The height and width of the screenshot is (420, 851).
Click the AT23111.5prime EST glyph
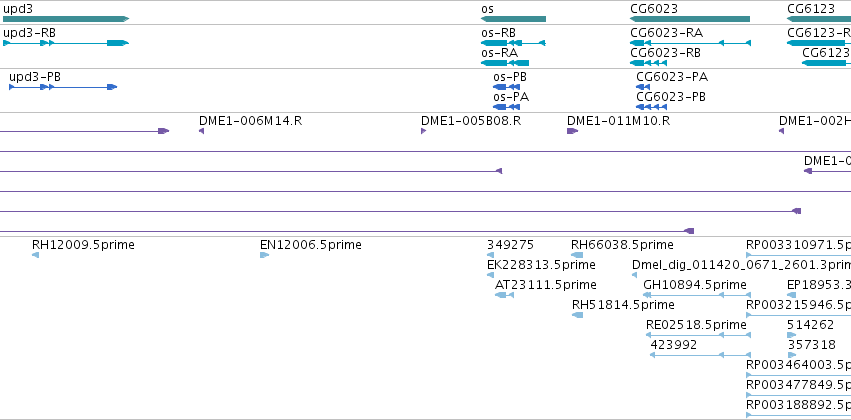(x=504, y=295)
